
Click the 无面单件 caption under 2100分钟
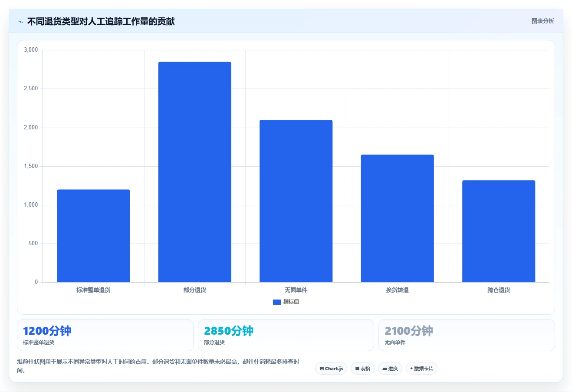[395, 343]
